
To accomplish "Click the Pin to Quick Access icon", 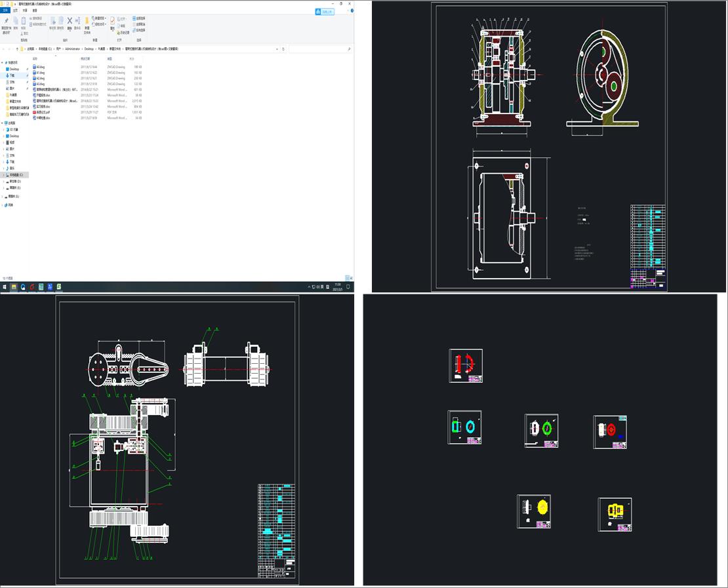I will (x=6, y=22).
